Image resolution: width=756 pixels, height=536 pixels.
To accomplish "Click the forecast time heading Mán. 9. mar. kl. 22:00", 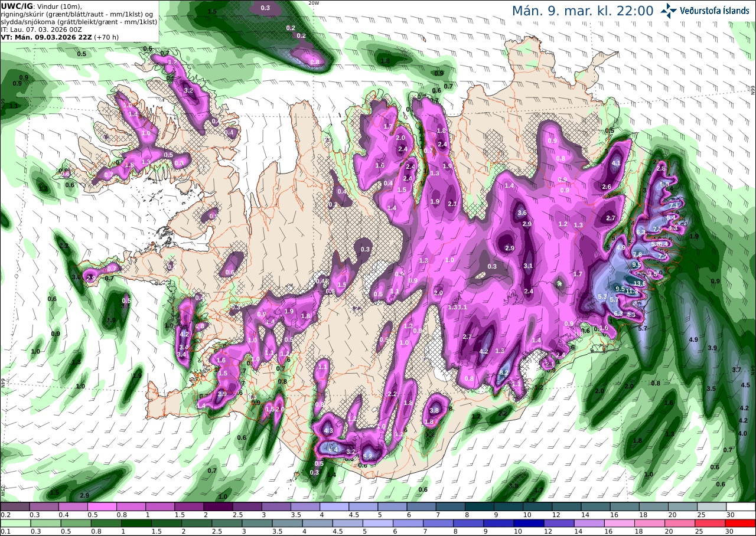I will 582,11.
